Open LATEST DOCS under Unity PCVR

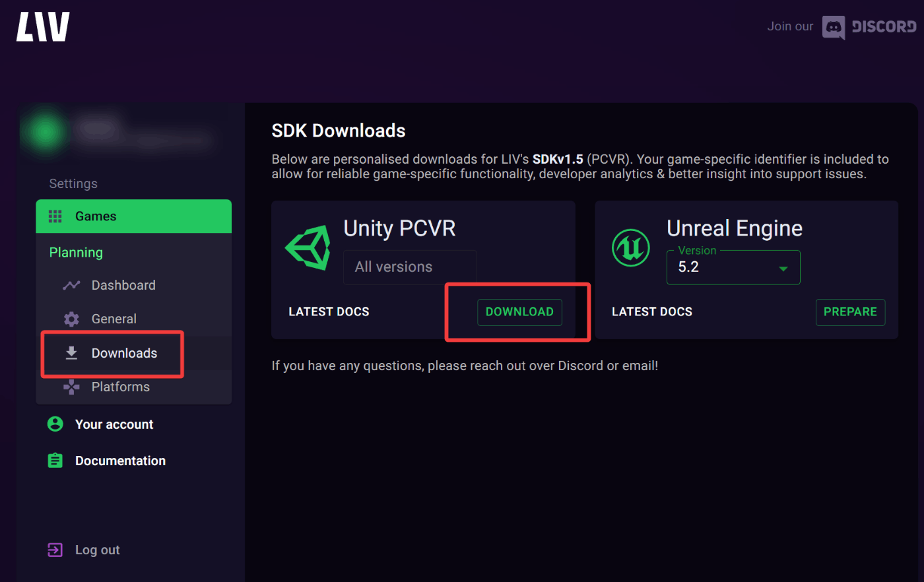click(329, 312)
